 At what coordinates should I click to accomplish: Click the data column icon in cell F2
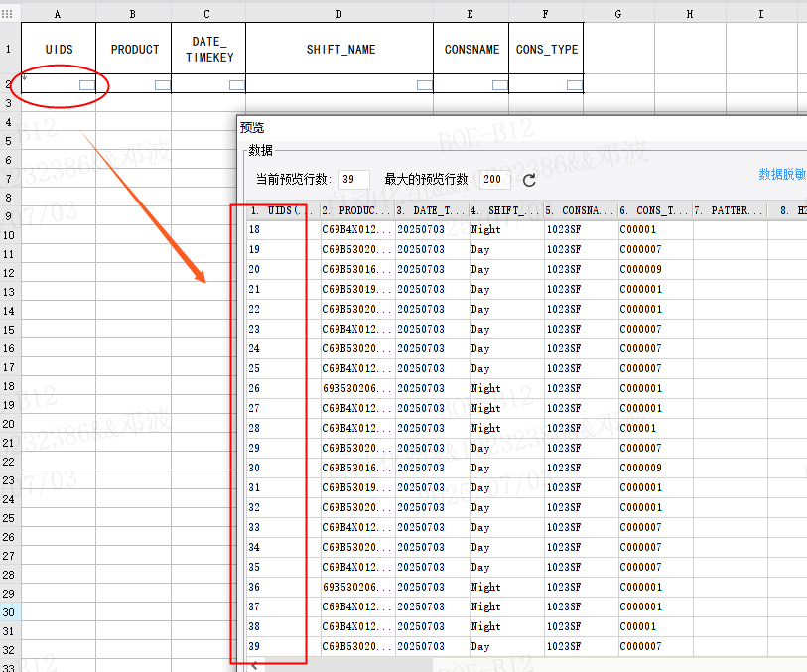tap(575, 85)
